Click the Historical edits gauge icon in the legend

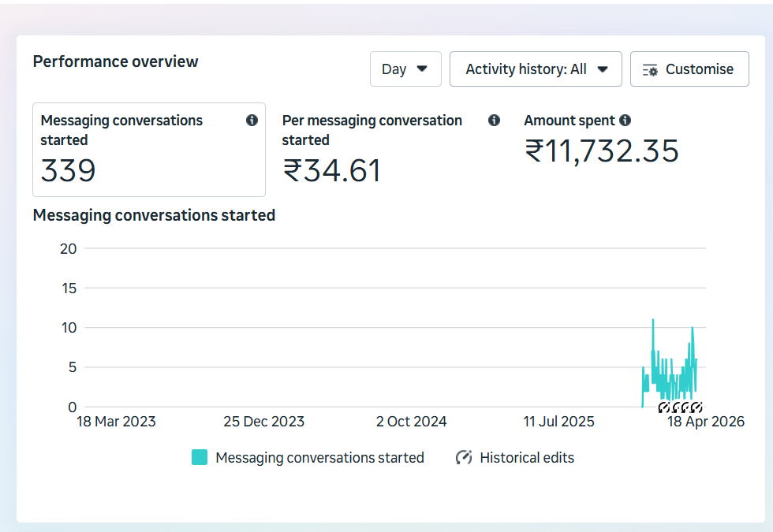462,457
